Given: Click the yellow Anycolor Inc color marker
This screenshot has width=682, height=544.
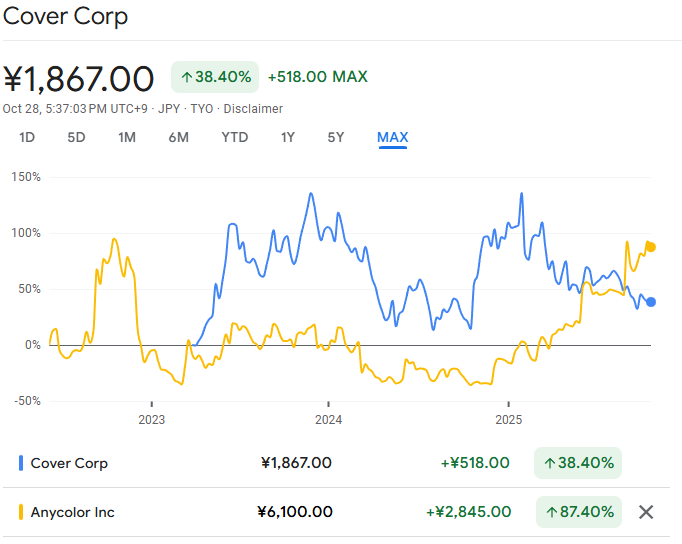Looking at the screenshot, I should 21,512.
